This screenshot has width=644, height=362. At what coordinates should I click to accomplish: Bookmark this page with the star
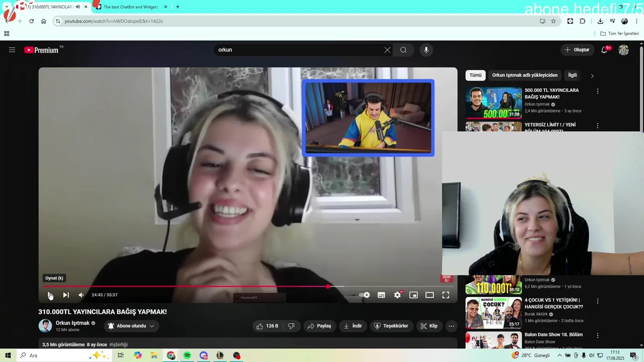coord(553,21)
